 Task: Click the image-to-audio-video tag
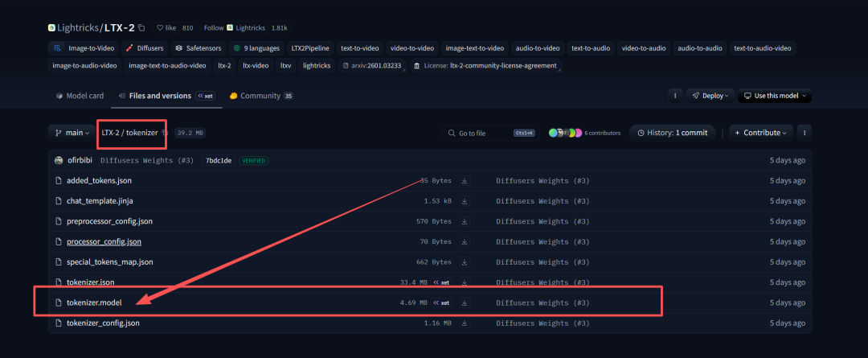[84, 65]
